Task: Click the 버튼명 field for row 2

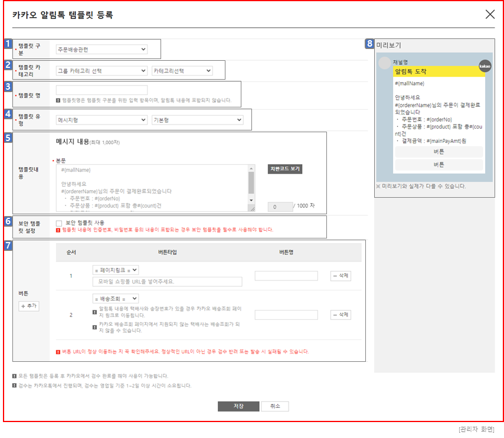Action: pyautogui.click(x=286, y=315)
